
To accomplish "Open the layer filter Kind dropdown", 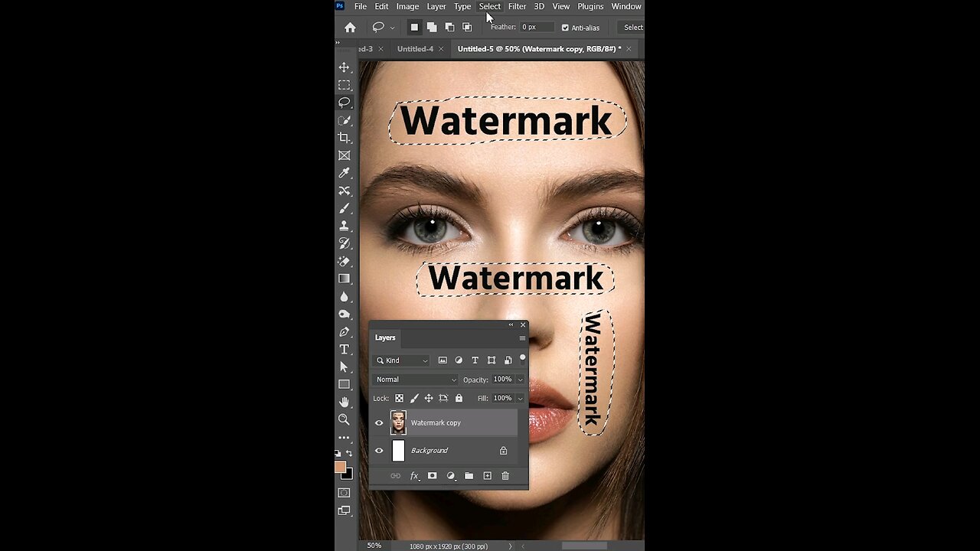I will [x=402, y=360].
